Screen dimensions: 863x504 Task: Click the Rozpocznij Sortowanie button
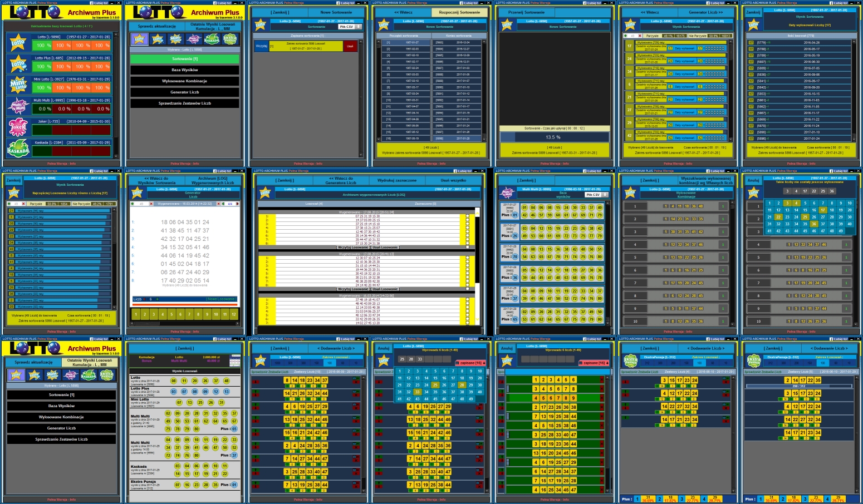(x=459, y=12)
